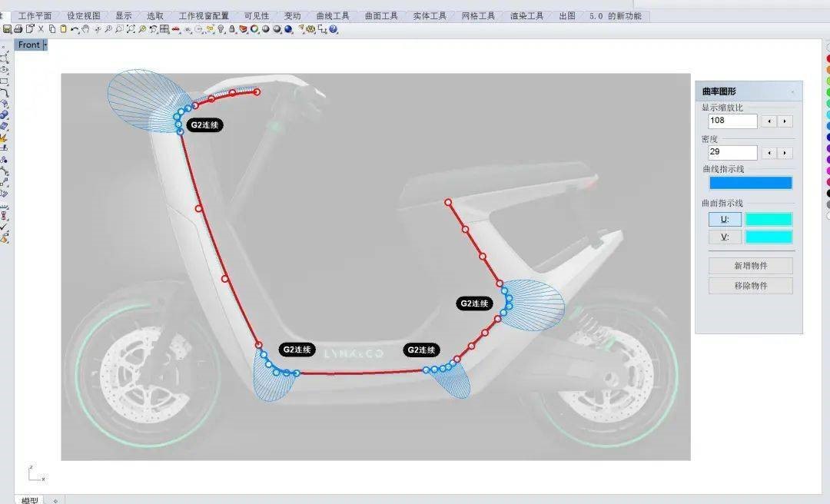This screenshot has width=830, height=504.
Task: Close the 曲率图形 panel
Action: pos(792,92)
